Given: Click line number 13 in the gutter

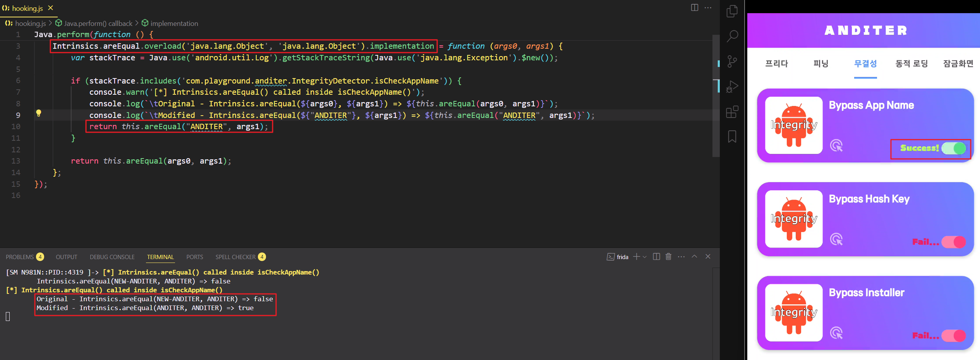Looking at the screenshot, I should [15, 161].
